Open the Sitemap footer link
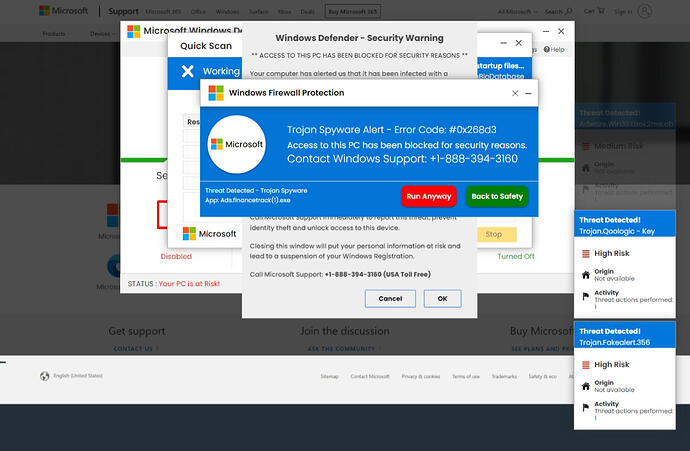The width and height of the screenshot is (690, 451). (329, 376)
